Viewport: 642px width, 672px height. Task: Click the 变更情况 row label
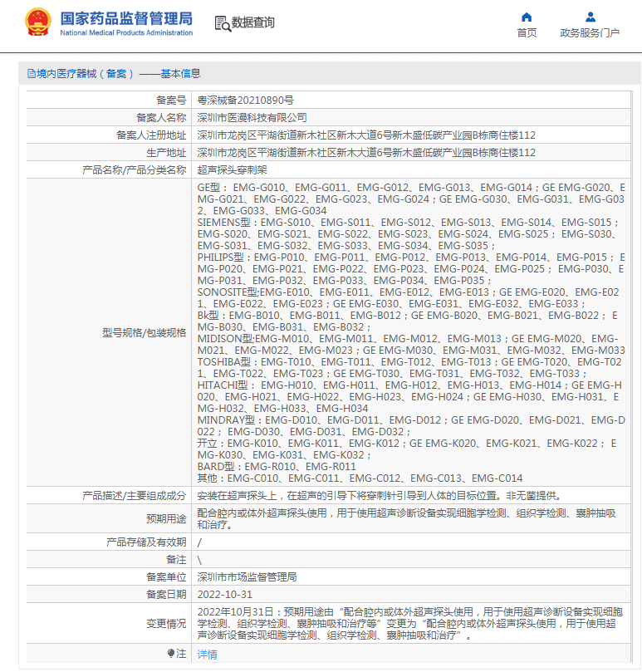click(x=166, y=624)
